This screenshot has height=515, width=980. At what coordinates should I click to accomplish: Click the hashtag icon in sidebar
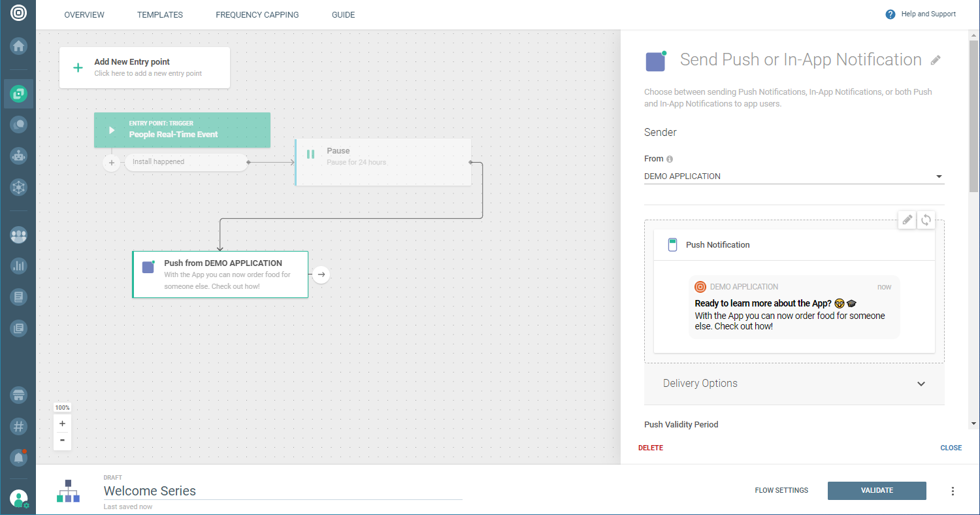pyautogui.click(x=18, y=427)
